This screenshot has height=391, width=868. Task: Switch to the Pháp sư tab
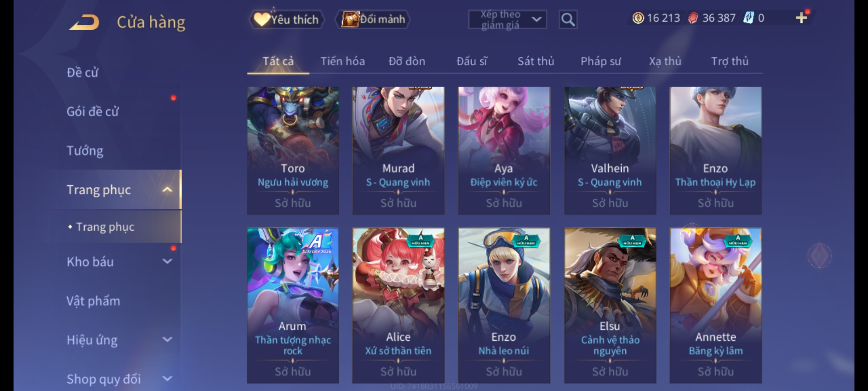coord(601,61)
